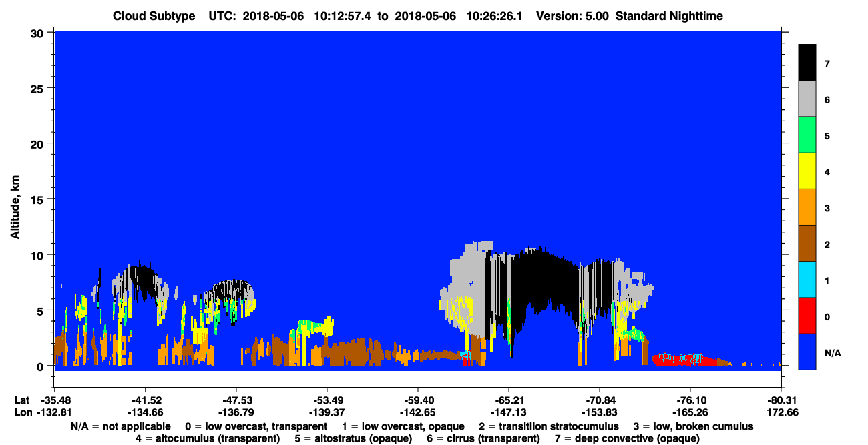Click latitude value '-76.10'
Viewport: 868px width, 445px height.
coord(690,400)
